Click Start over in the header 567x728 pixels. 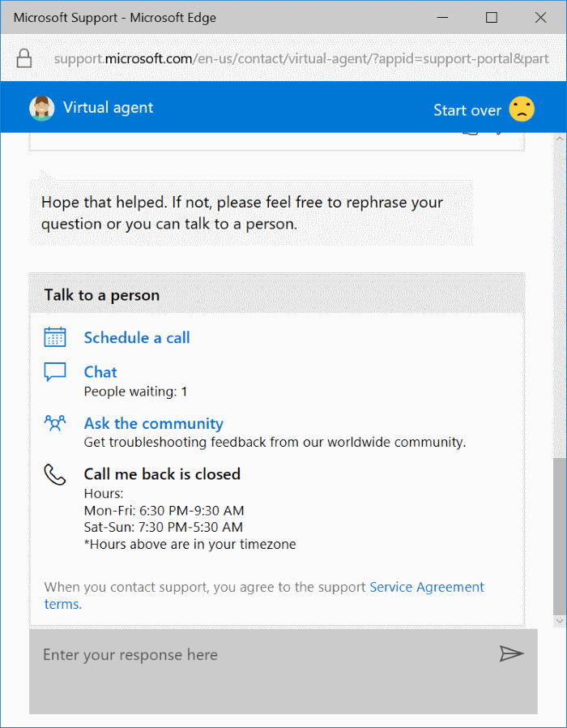(467, 110)
